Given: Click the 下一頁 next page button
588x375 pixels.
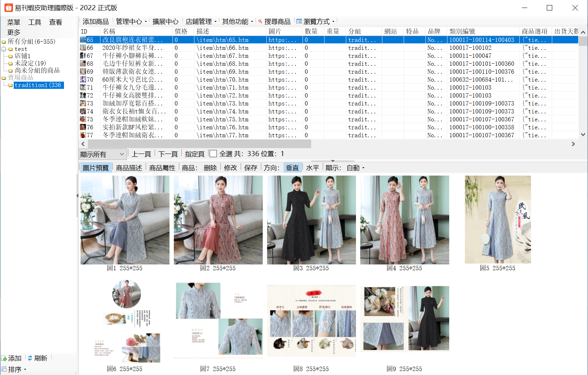Looking at the screenshot, I should click(x=168, y=154).
